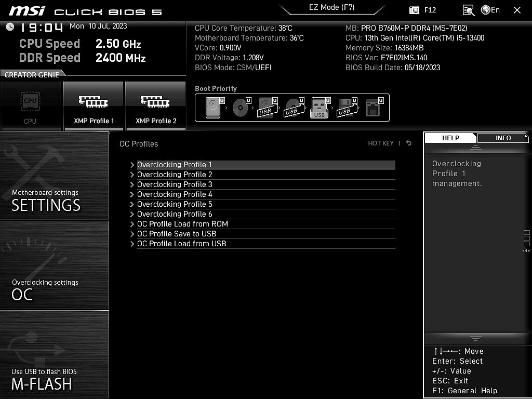Screen dimensions: 532x399
Task: Open OC overclocking settings panel
Action: (x=54, y=265)
